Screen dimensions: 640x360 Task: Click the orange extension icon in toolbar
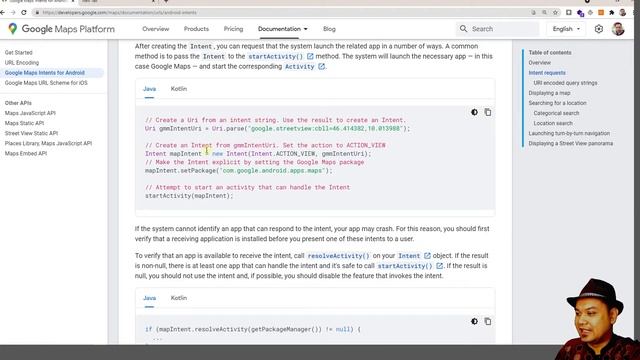tap(601, 13)
